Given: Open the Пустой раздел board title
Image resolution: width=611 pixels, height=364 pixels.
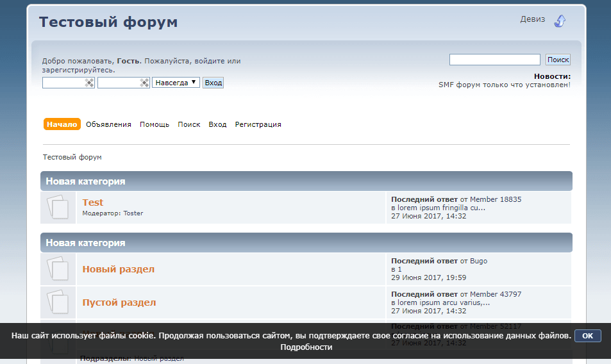Looking at the screenshot, I should click(119, 302).
